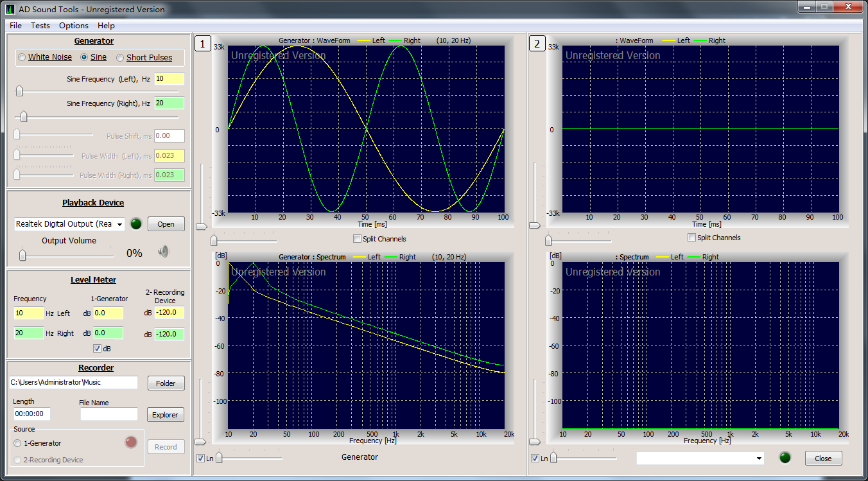Click the Level Meter Right frequency field
Image resolution: width=868 pixels, height=481 pixels.
[28, 333]
